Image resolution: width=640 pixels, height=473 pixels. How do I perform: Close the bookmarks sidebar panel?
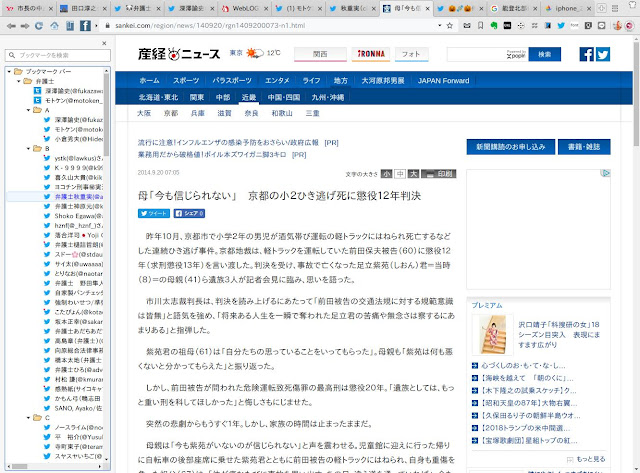click(x=104, y=43)
